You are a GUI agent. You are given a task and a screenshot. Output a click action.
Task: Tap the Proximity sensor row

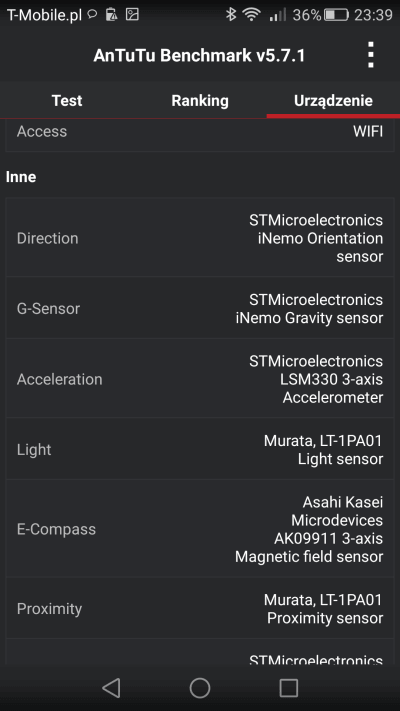point(200,609)
